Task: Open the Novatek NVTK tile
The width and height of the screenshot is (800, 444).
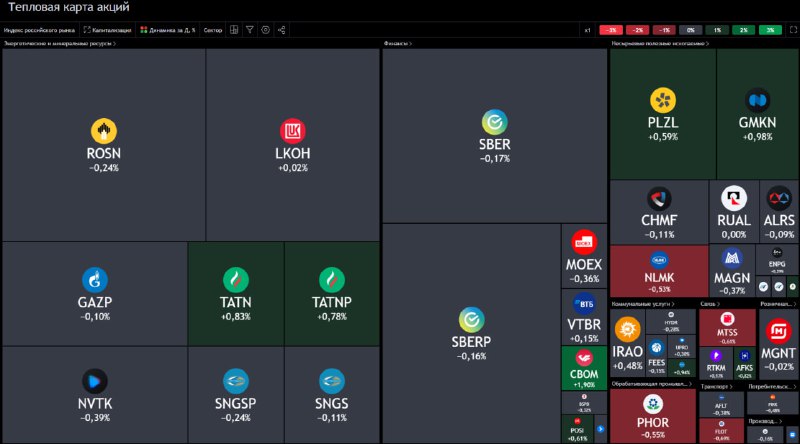Action: (95, 395)
